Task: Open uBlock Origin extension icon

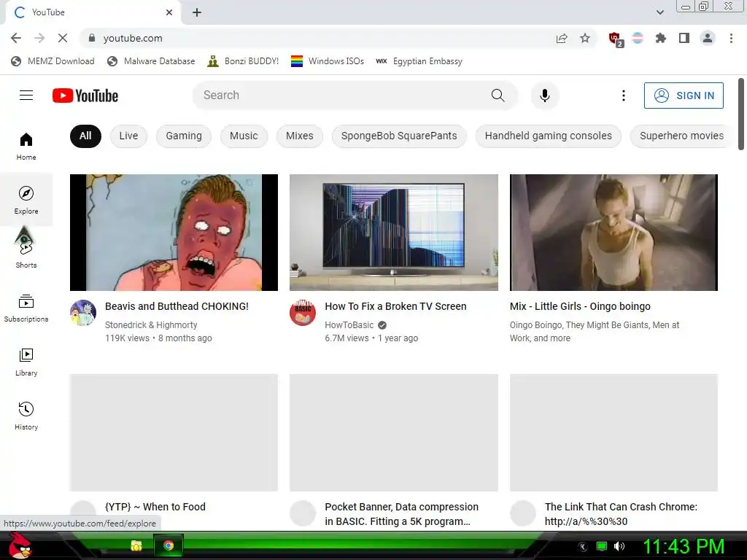Action: [x=615, y=39]
